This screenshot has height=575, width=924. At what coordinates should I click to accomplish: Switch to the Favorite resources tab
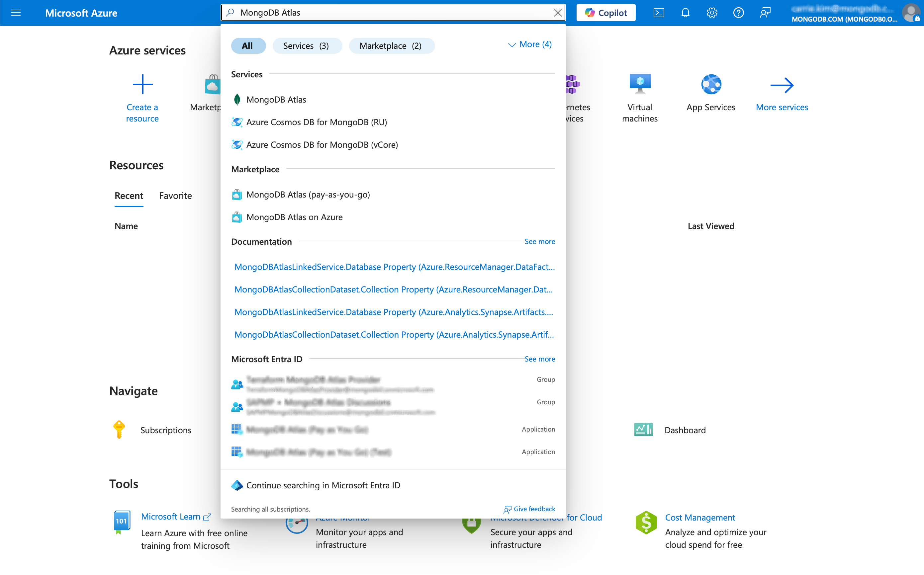coord(175,196)
